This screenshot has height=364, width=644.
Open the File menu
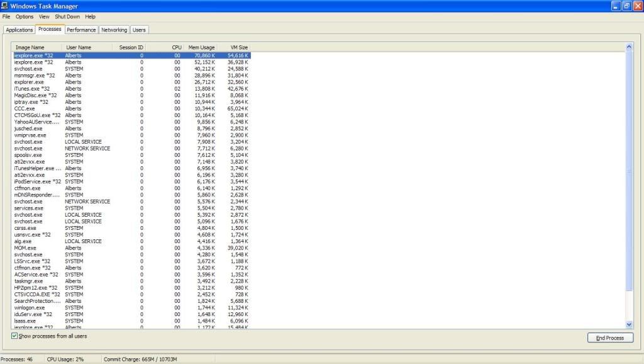point(6,16)
